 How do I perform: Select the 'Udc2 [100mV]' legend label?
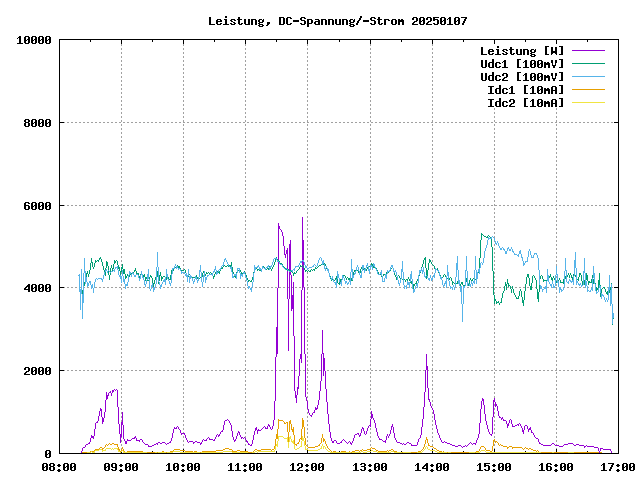point(521,77)
